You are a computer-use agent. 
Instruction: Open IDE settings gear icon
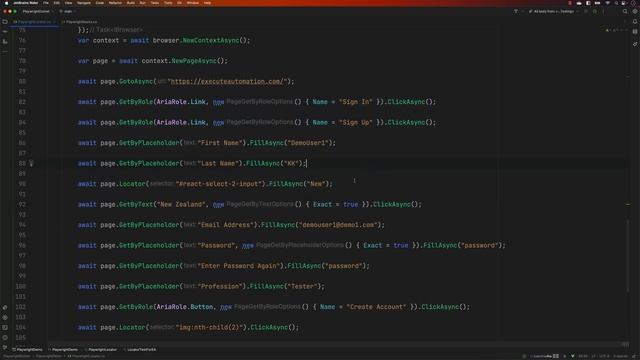tap(635, 11)
